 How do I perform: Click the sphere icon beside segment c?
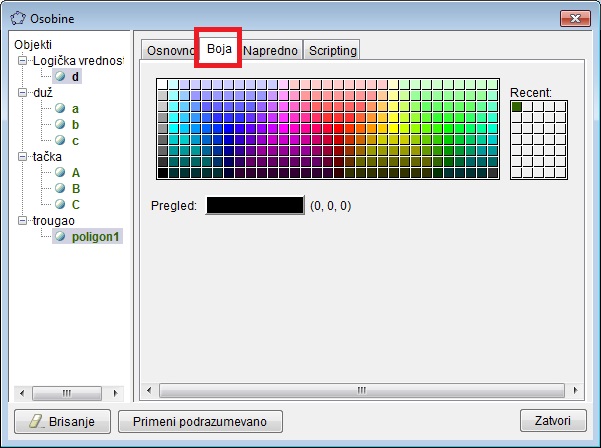click(60, 140)
